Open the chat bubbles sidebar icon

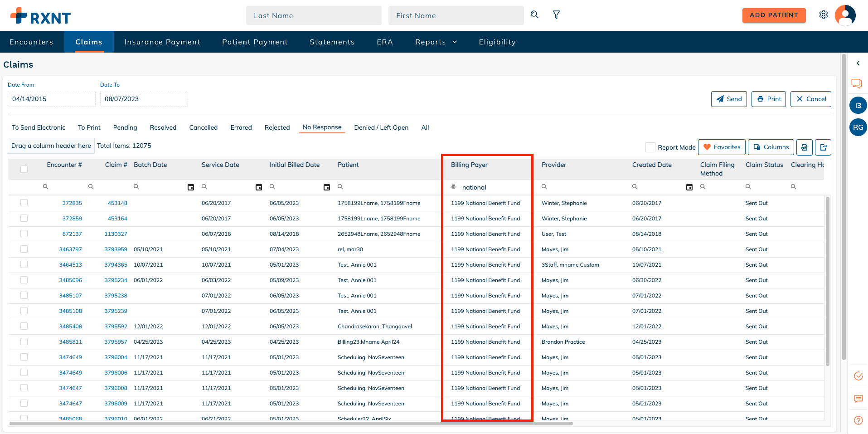tap(857, 83)
